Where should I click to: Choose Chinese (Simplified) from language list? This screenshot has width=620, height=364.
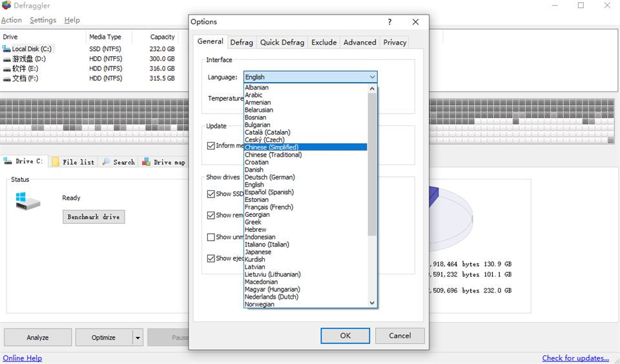click(272, 147)
